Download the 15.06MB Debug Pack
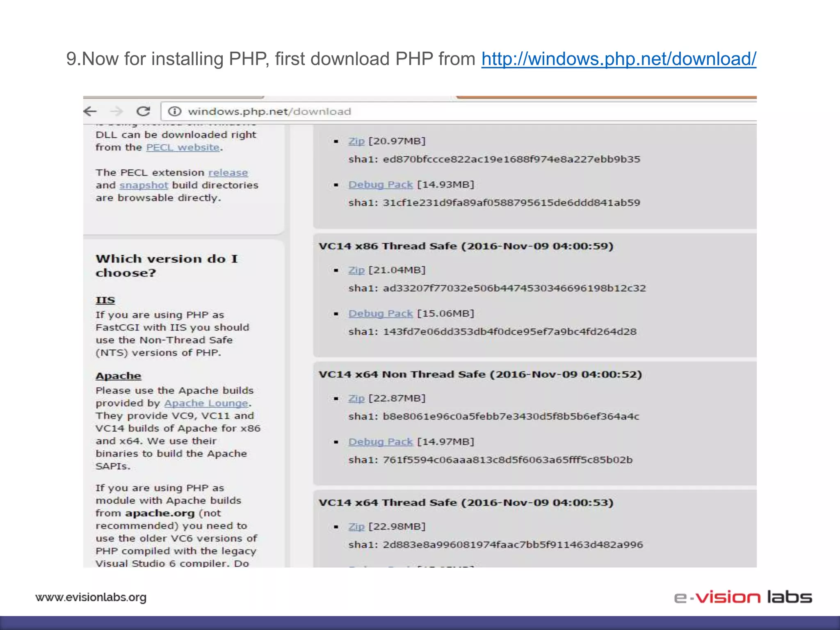This screenshot has width=840, height=630. (380, 314)
